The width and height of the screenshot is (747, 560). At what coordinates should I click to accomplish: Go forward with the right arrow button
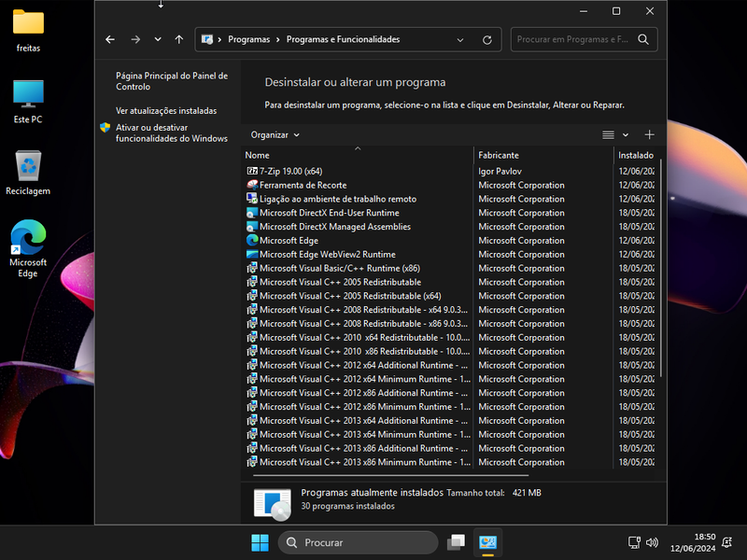[135, 39]
